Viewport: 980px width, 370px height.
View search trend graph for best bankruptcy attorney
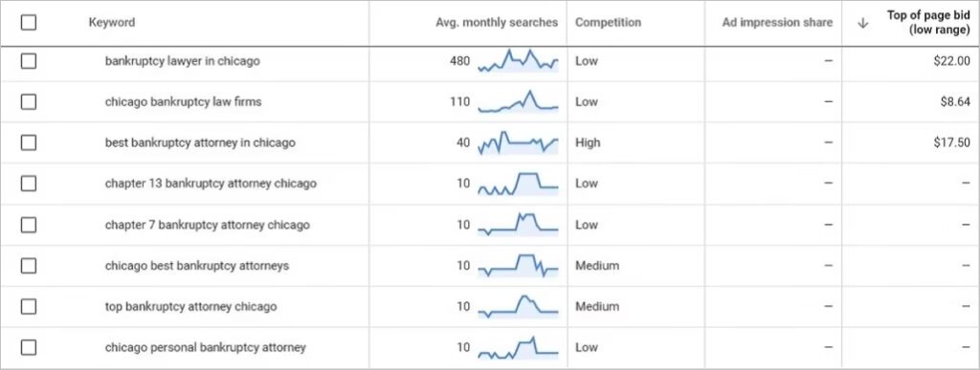pos(518,142)
